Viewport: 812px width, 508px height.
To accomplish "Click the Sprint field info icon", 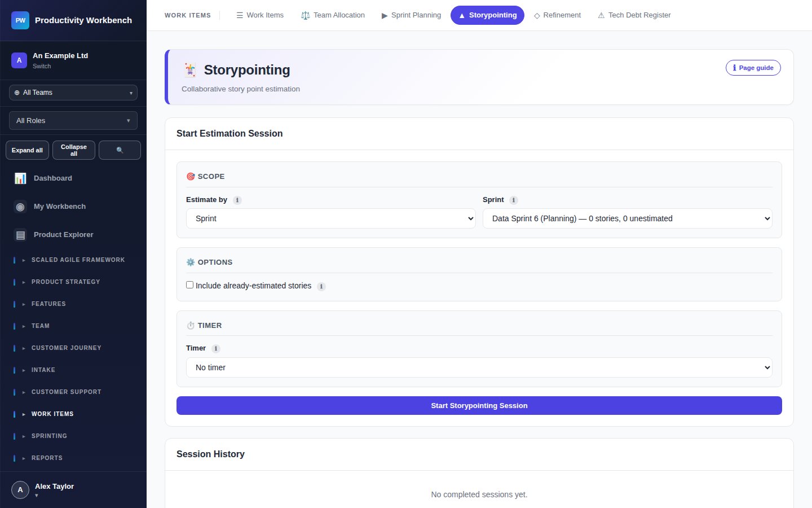I will [x=514, y=200].
